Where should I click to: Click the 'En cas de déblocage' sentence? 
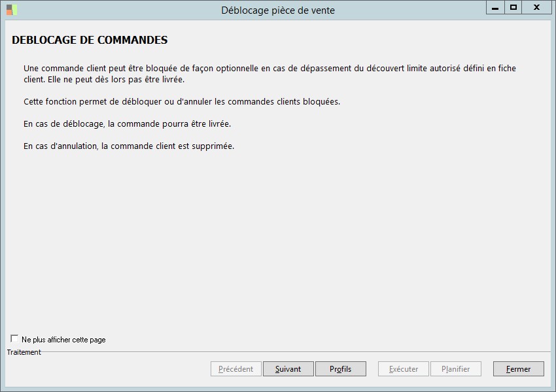(x=127, y=124)
